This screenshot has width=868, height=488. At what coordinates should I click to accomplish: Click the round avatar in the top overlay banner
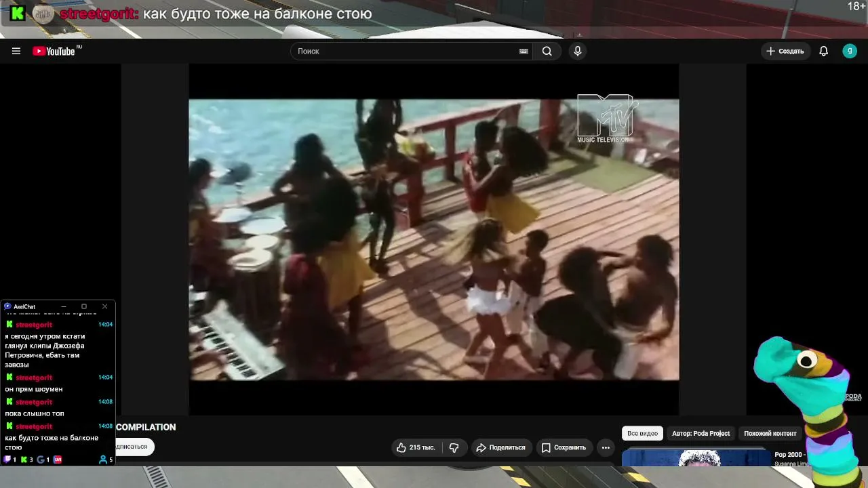pos(43,14)
